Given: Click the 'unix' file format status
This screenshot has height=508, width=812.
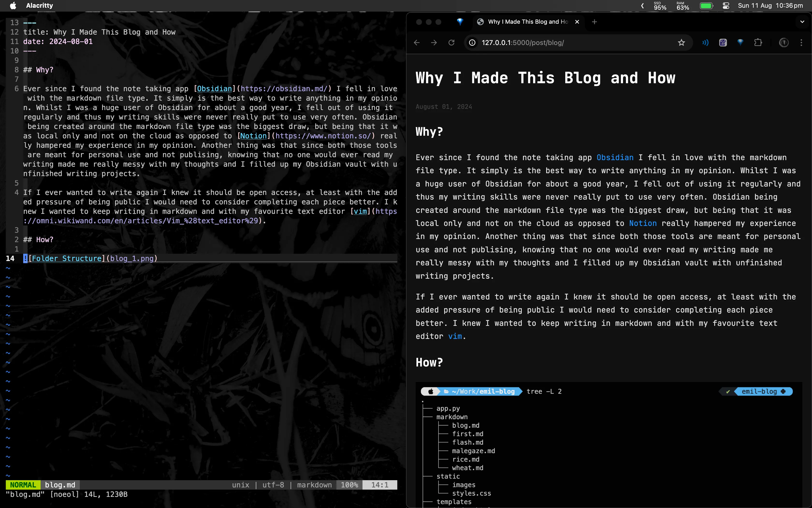Looking at the screenshot, I should point(241,485).
